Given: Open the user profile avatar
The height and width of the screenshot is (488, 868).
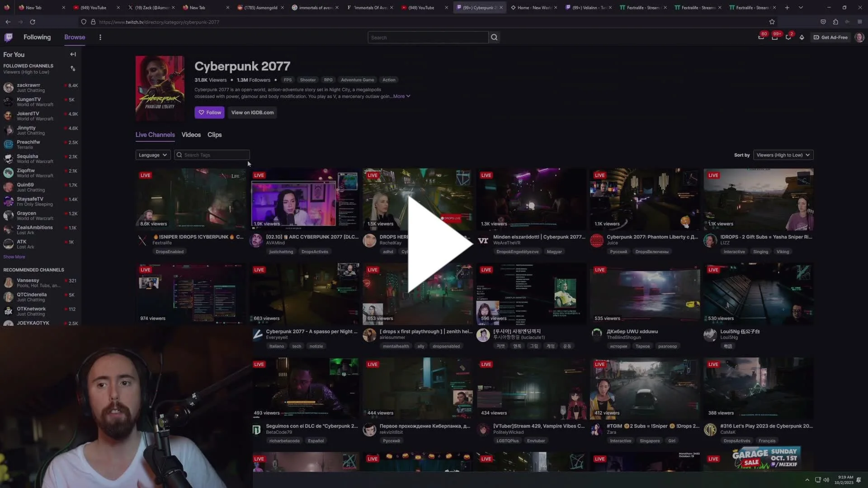Looking at the screenshot, I should pyautogui.click(x=859, y=38).
